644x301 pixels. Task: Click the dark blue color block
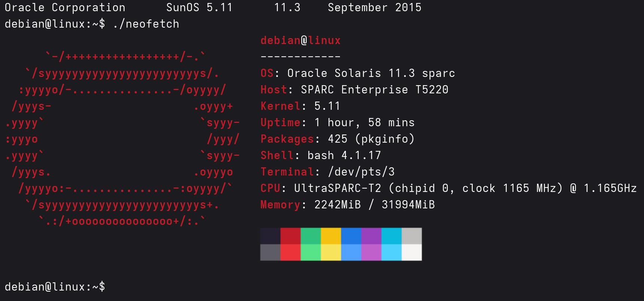(351, 236)
